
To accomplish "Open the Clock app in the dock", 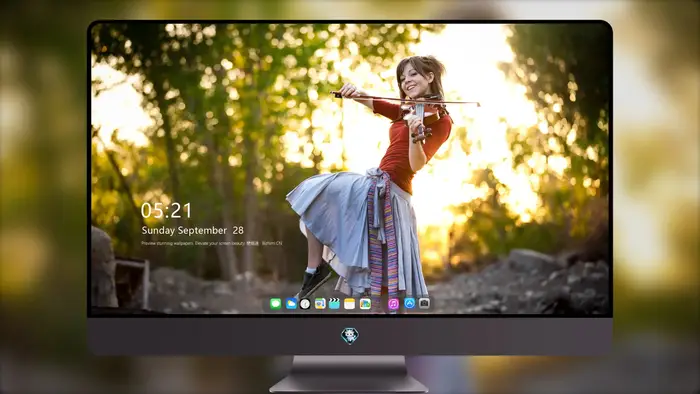I will point(305,304).
